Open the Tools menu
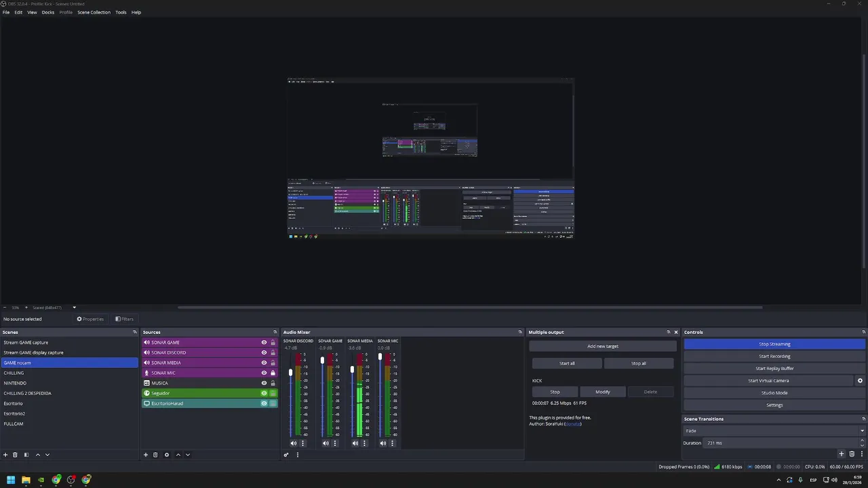The width and height of the screenshot is (868, 488). click(121, 12)
